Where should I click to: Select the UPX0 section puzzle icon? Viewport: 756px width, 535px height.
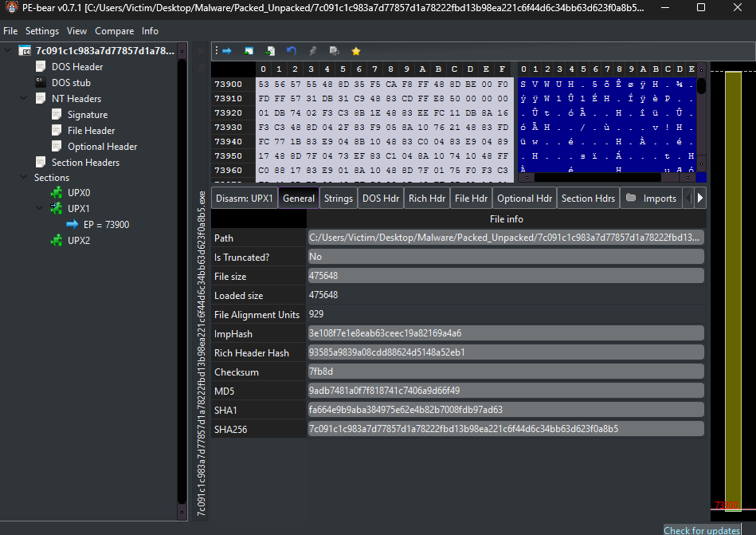point(57,193)
